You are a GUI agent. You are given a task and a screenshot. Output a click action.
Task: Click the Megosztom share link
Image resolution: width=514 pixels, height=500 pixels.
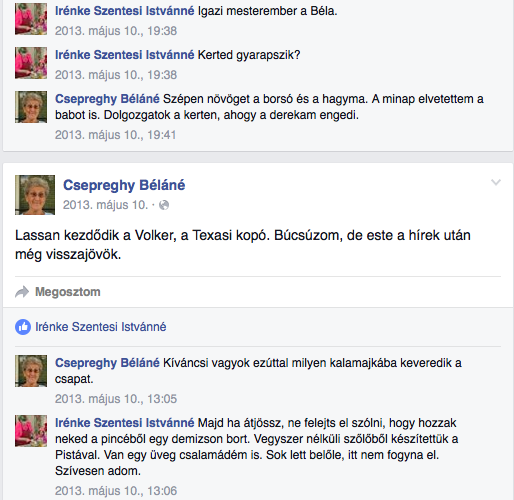[x=68, y=292]
